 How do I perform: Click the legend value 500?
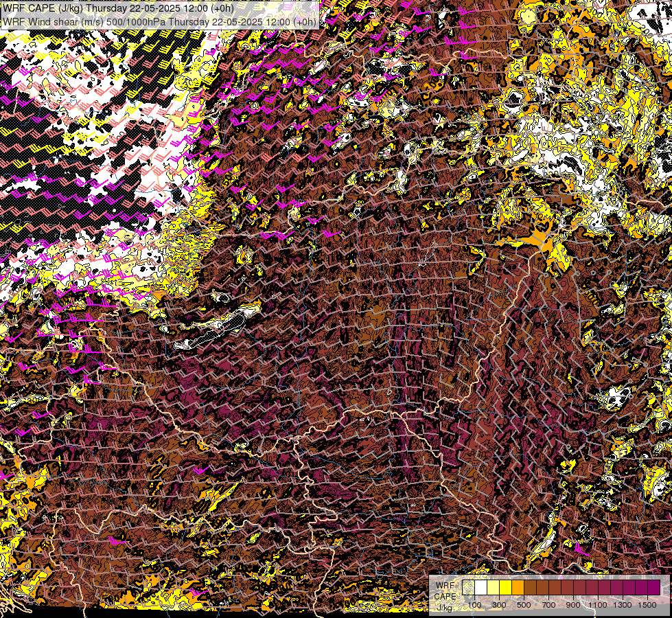pyautogui.click(x=524, y=605)
